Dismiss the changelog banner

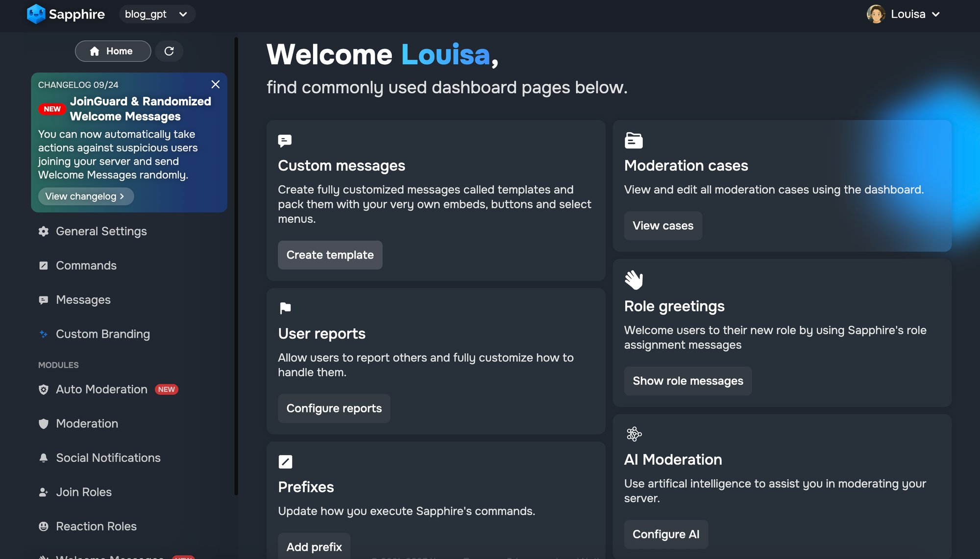(x=216, y=84)
